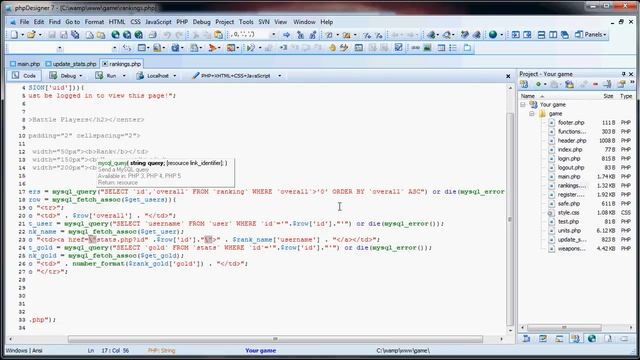Select index.php in project tree

pos(570,149)
